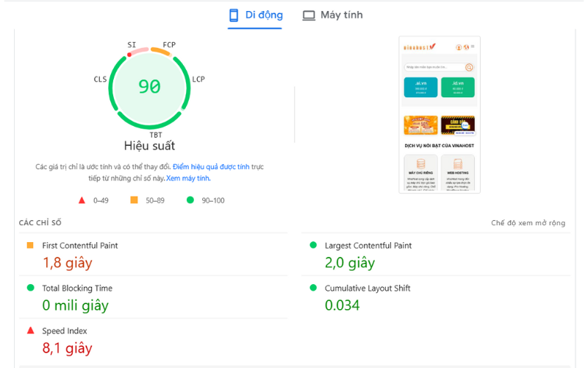Screen dimensions: 588x368
Task: Click the Hiệu suất heading
Action: coord(149,146)
